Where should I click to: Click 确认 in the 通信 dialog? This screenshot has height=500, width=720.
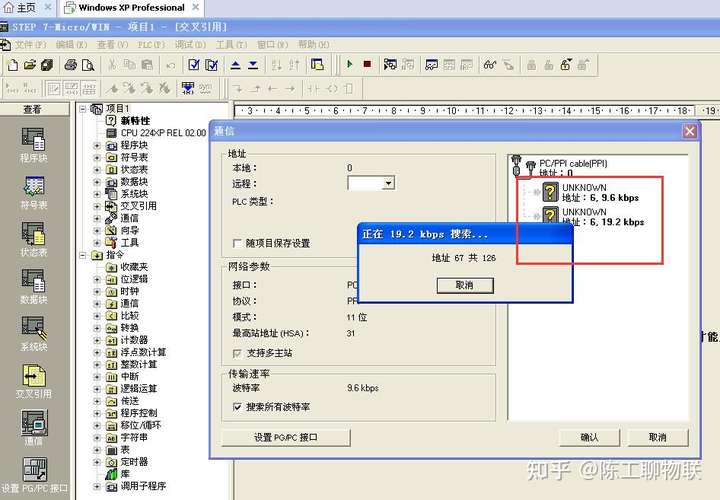pyautogui.click(x=589, y=437)
